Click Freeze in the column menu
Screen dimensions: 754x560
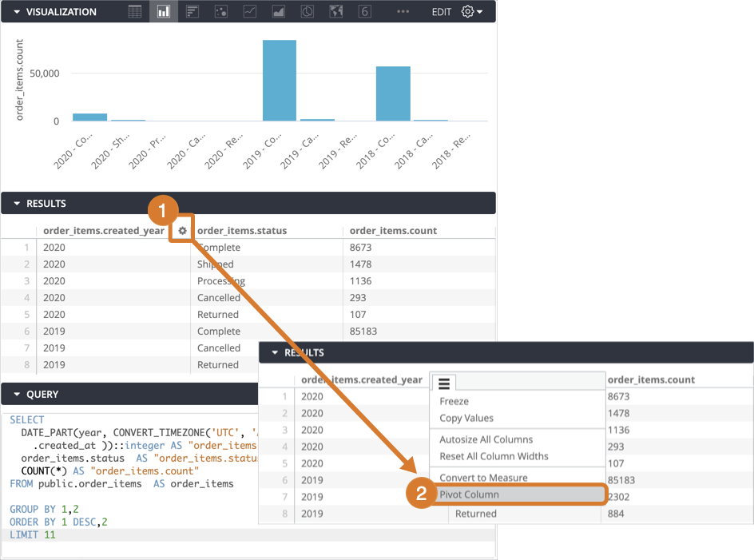(x=454, y=401)
